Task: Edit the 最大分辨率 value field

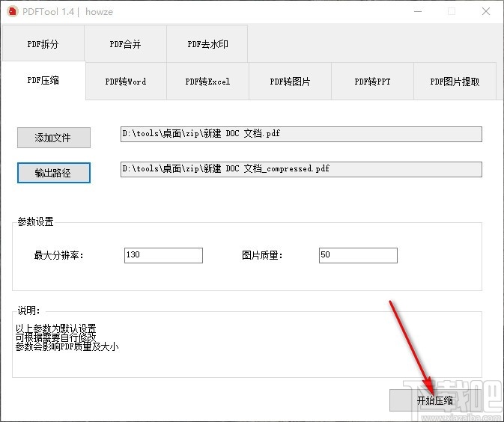Action: coord(163,255)
